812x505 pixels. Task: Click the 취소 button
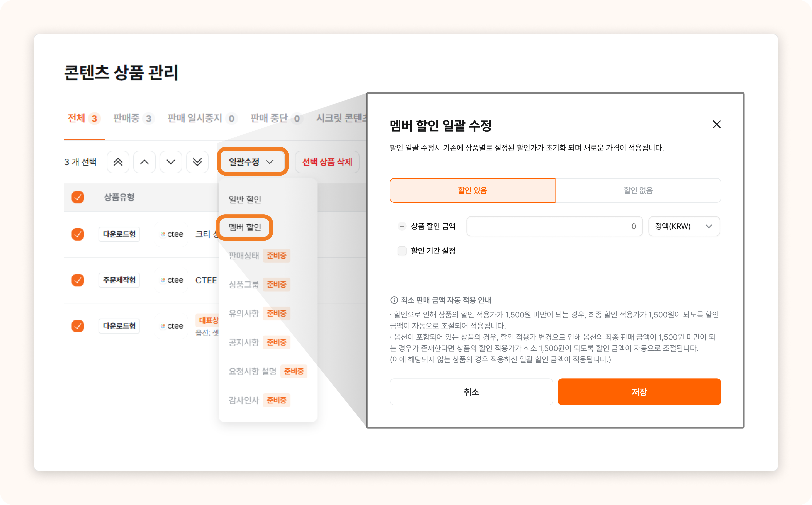click(x=471, y=392)
